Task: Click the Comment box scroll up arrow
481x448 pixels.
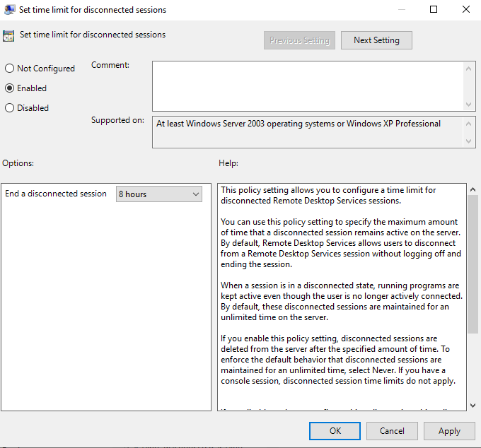Action: pos(470,67)
